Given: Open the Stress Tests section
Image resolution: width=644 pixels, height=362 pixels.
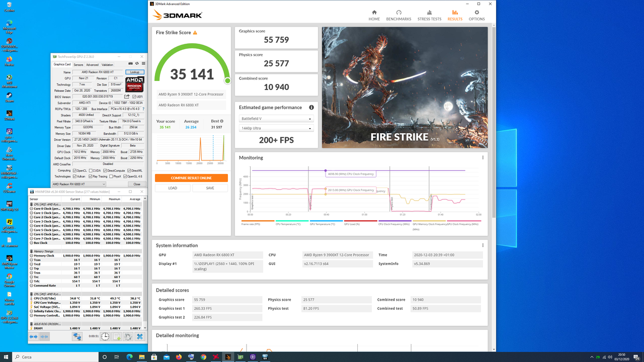Looking at the screenshot, I should tap(430, 15).
